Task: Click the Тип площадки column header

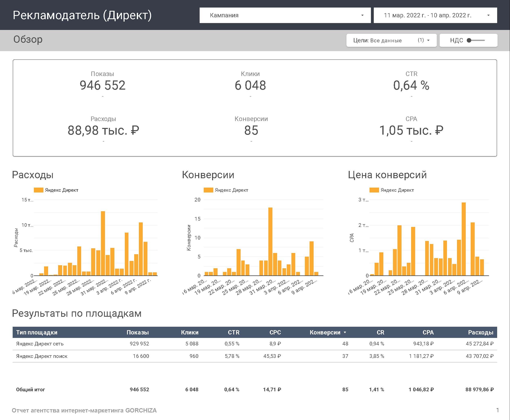Action: click(37, 332)
